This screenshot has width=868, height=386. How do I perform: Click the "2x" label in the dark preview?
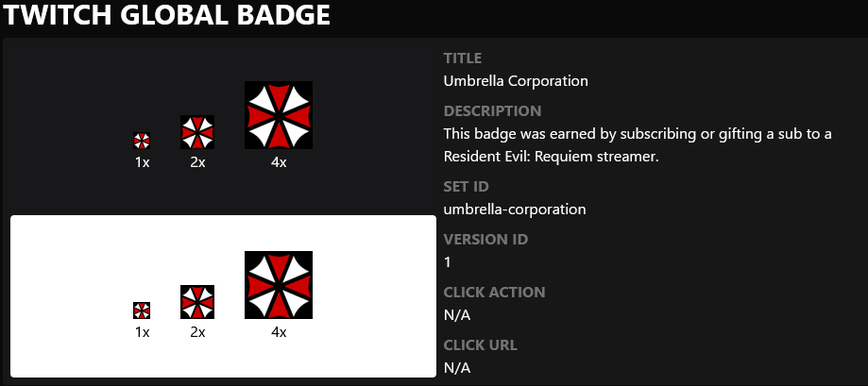click(x=197, y=162)
